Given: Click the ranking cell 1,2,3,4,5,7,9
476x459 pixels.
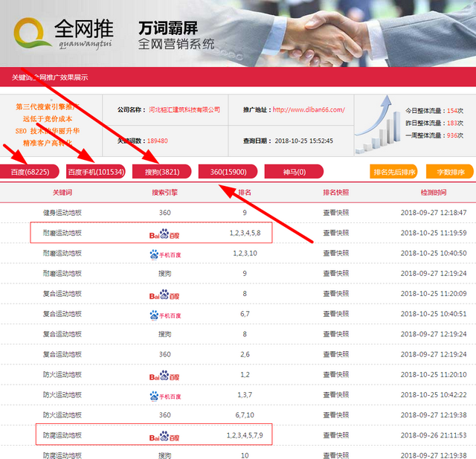Looking at the screenshot, I should click(x=245, y=435).
